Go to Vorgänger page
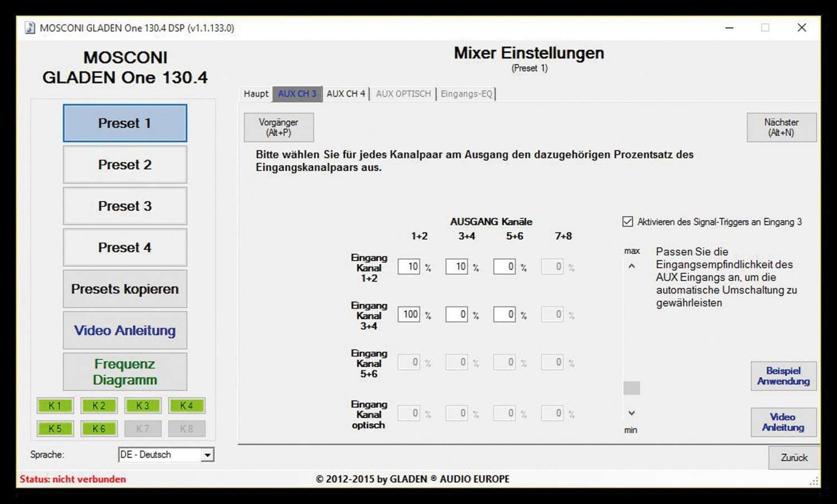This screenshot has width=837, height=504. [x=278, y=127]
